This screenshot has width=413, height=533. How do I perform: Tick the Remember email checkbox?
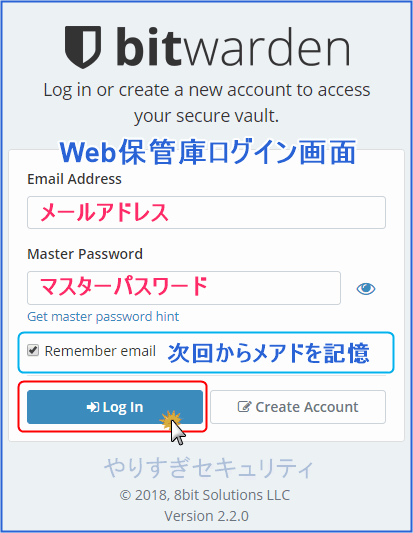(x=33, y=350)
